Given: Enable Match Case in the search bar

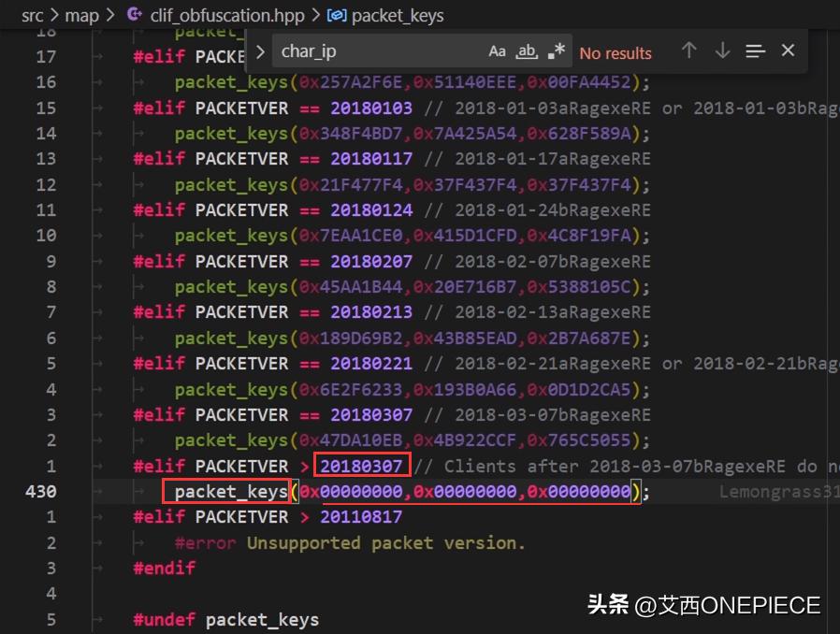Looking at the screenshot, I should pos(497,51).
